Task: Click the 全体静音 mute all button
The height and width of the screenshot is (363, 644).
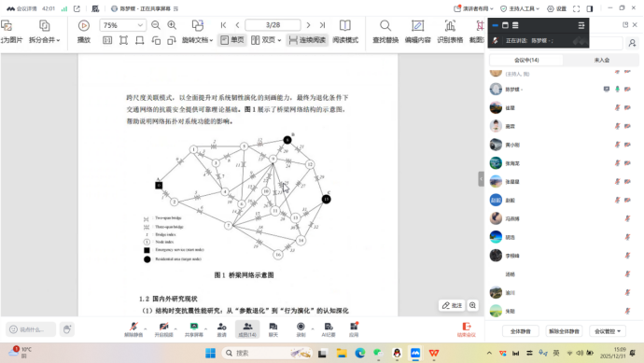Action: click(x=521, y=331)
